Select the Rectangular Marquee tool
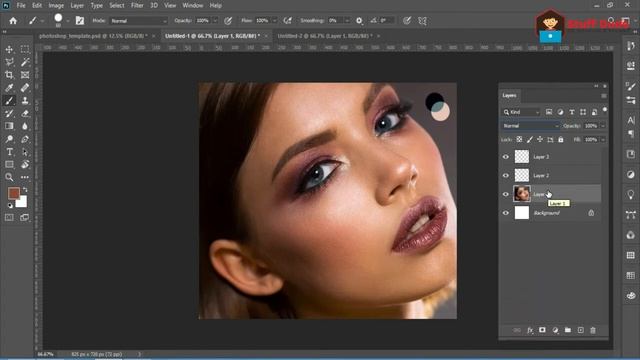The width and height of the screenshot is (640, 360). coord(25,49)
